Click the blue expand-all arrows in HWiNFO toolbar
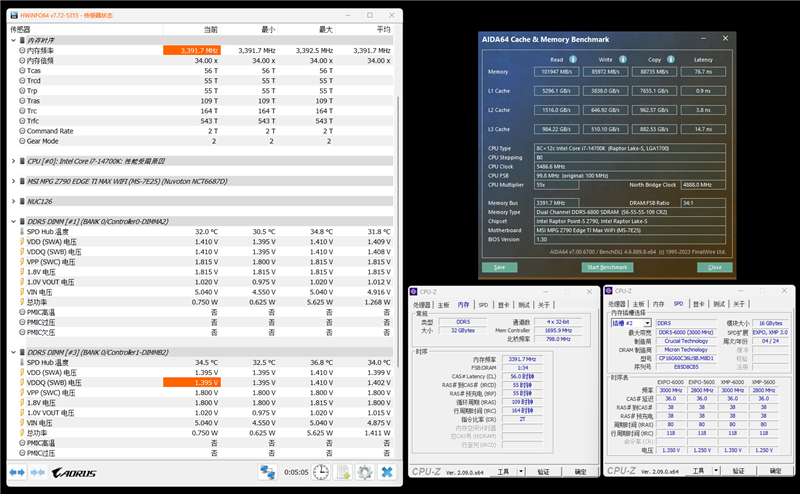The height and width of the screenshot is (494, 800). (x=17, y=473)
